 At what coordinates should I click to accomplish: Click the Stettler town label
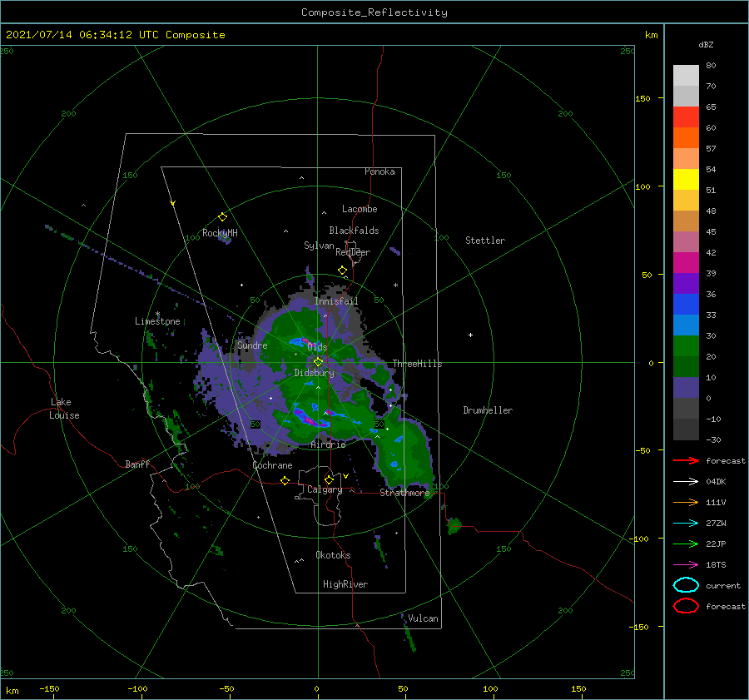tap(485, 241)
